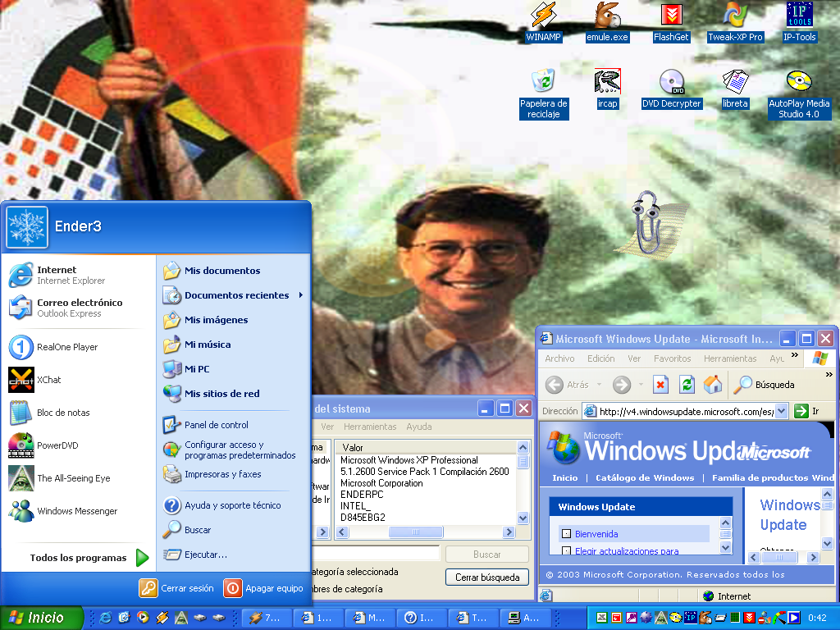The image size is (840, 630).
Task: Open WINAMP desktop shortcut
Action: (543, 21)
